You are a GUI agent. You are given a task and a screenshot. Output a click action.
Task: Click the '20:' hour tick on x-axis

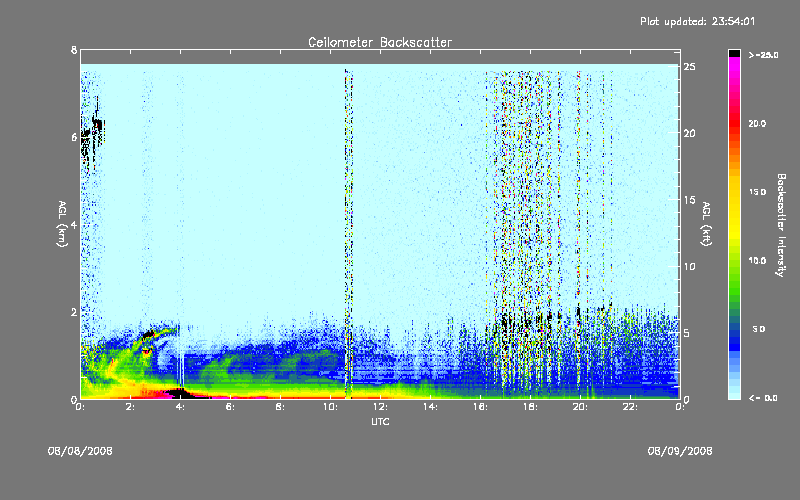[580, 407]
